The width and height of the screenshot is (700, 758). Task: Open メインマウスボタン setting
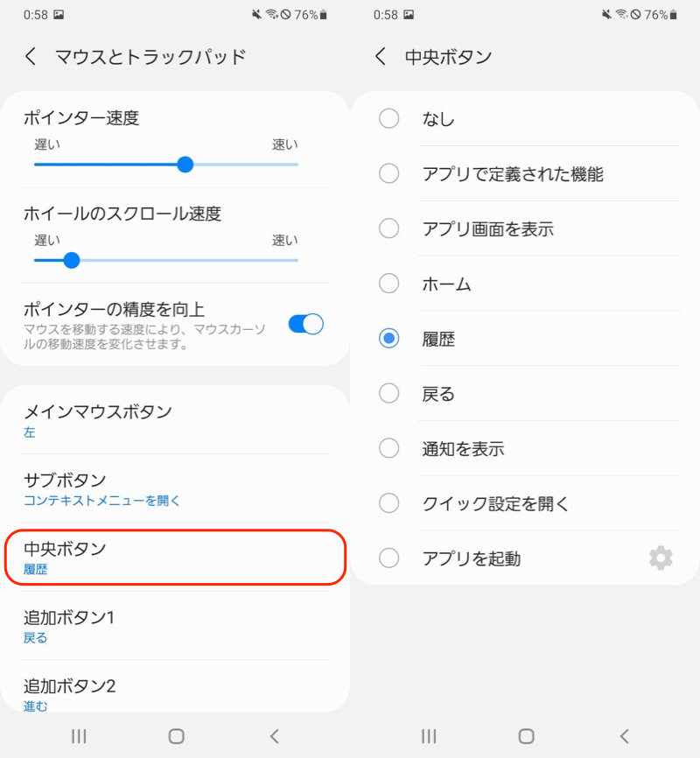point(175,420)
